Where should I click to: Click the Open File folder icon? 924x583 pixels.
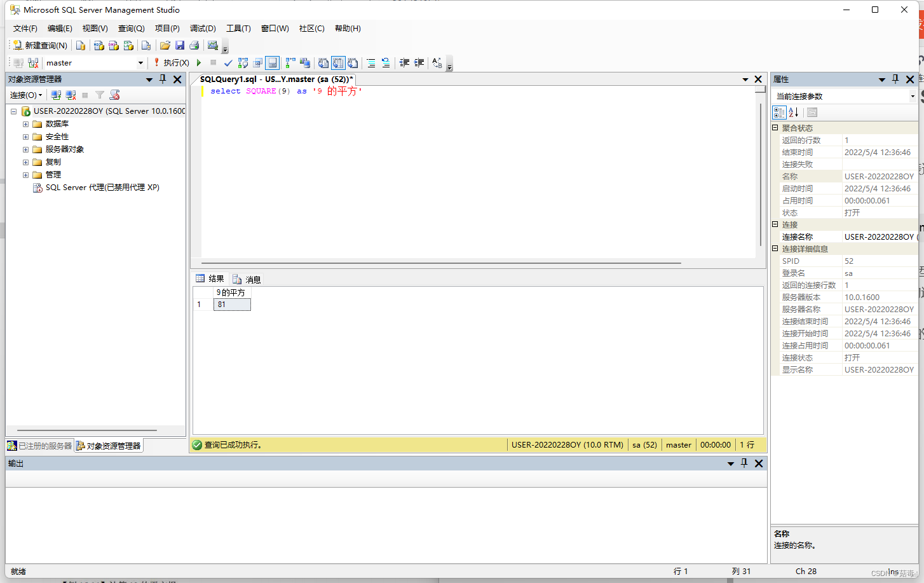coord(165,46)
